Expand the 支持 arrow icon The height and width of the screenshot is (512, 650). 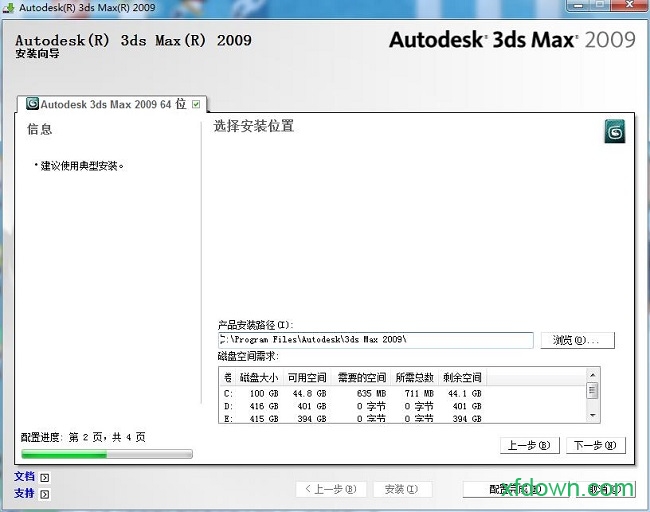click(x=44, y=494)
